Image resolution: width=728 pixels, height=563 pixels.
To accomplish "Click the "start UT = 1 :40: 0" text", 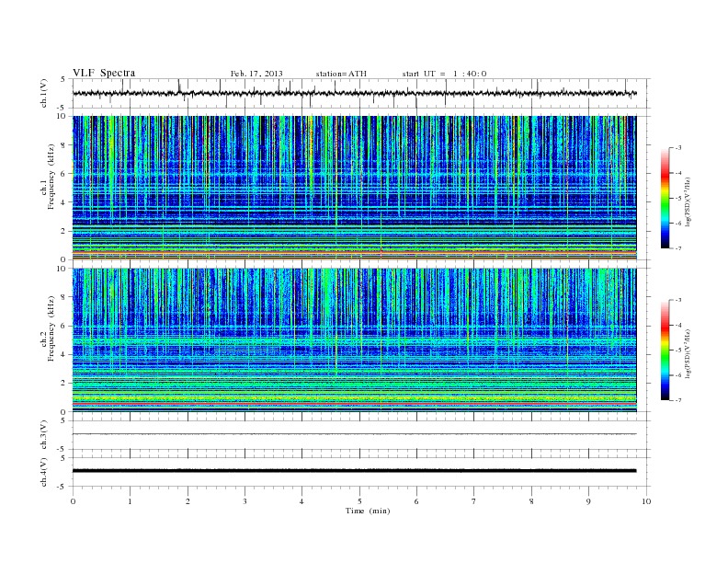I will pyautogui.click(x=444, y=74).
